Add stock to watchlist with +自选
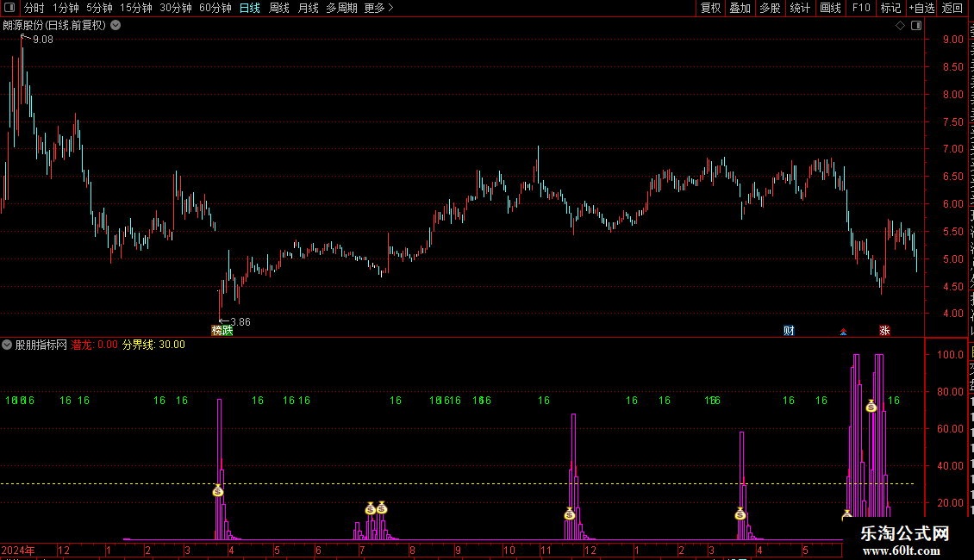 [921, 8]
